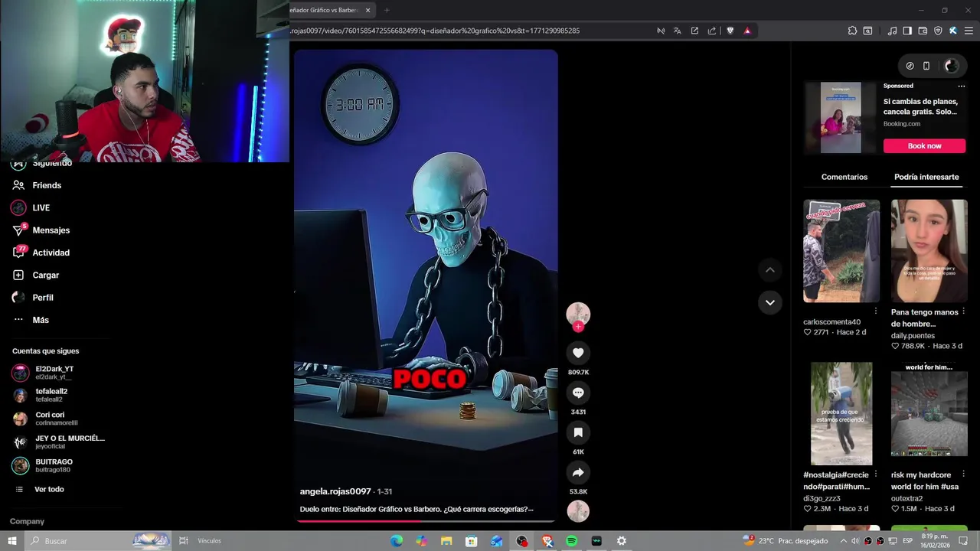Toggle the browser sidebar panel icon
The image size is (980, 551).
[907, 31]
